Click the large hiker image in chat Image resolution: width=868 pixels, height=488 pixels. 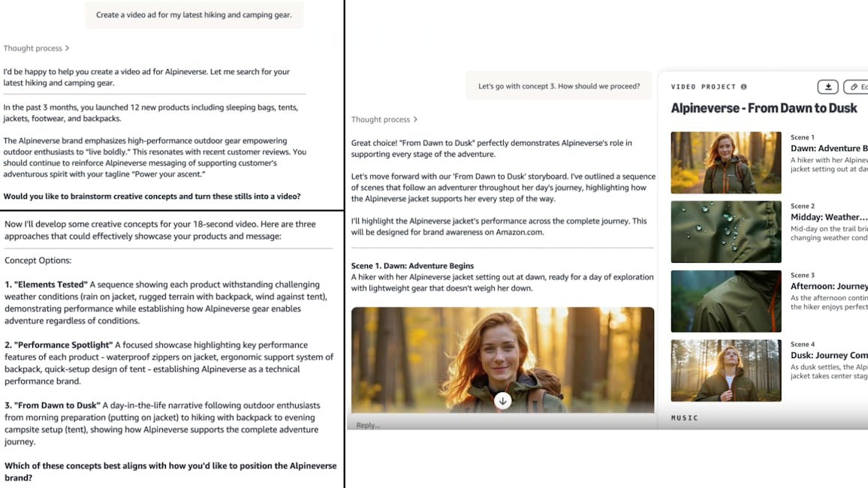click(502, 360)
